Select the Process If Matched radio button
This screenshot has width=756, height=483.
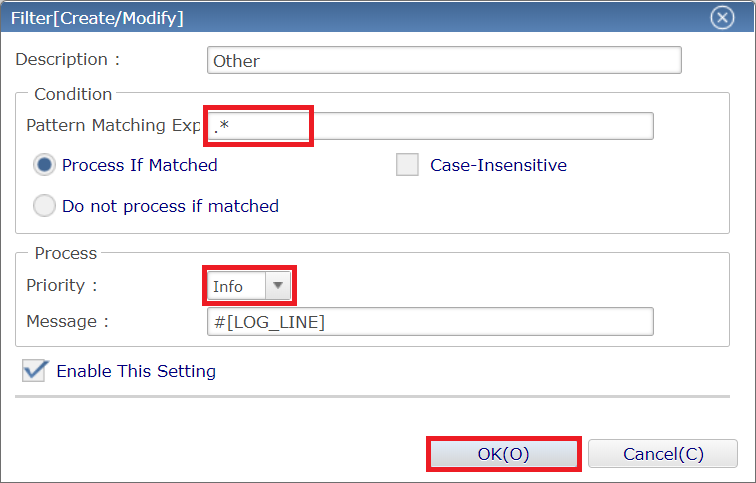(44, 165)
